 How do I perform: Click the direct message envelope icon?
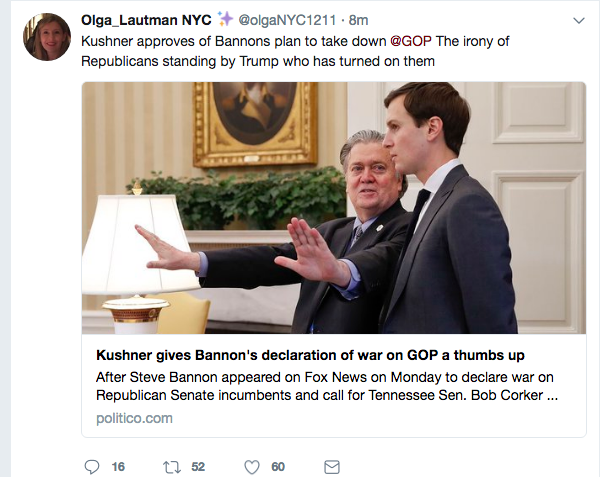coord(332,467)
